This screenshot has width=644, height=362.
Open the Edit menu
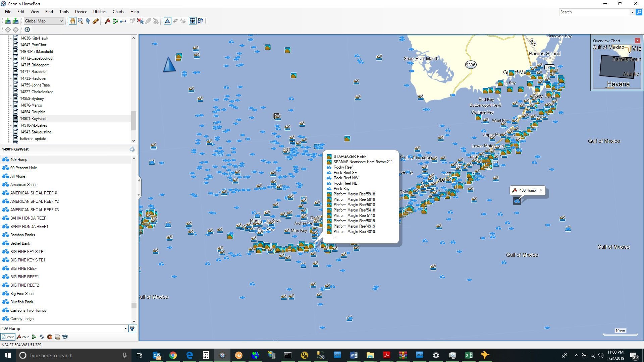(x=21, y=12)
